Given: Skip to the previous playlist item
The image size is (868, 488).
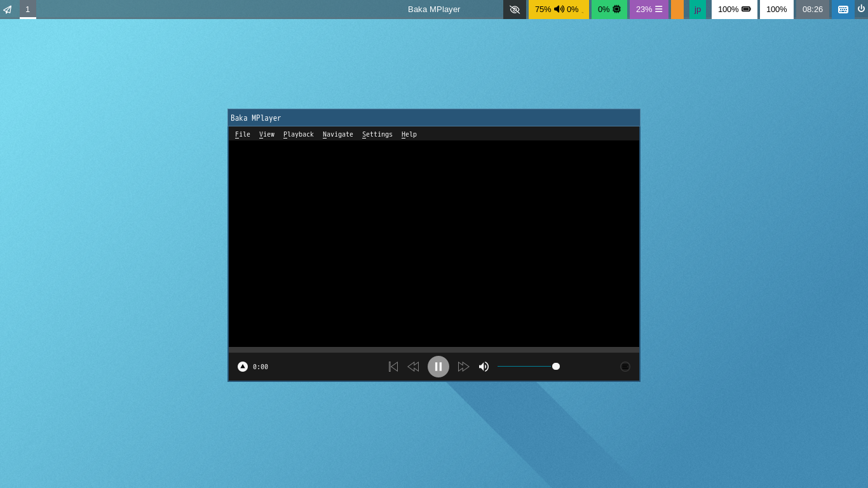Looking at the screenshot, I should tap(393, 367).
